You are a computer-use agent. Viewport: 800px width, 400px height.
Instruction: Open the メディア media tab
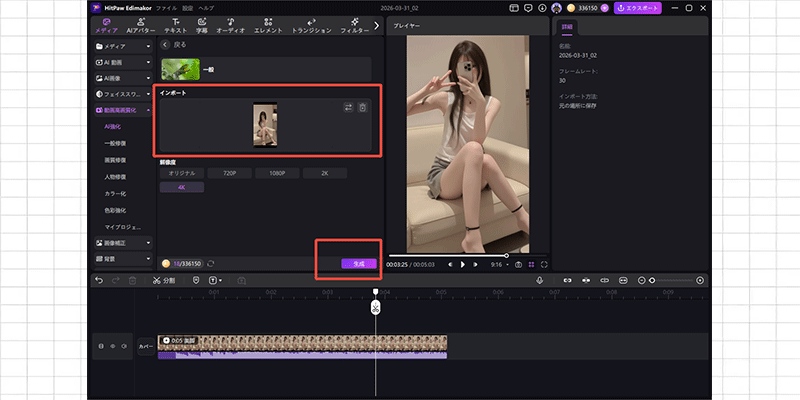tap(106, 26)
